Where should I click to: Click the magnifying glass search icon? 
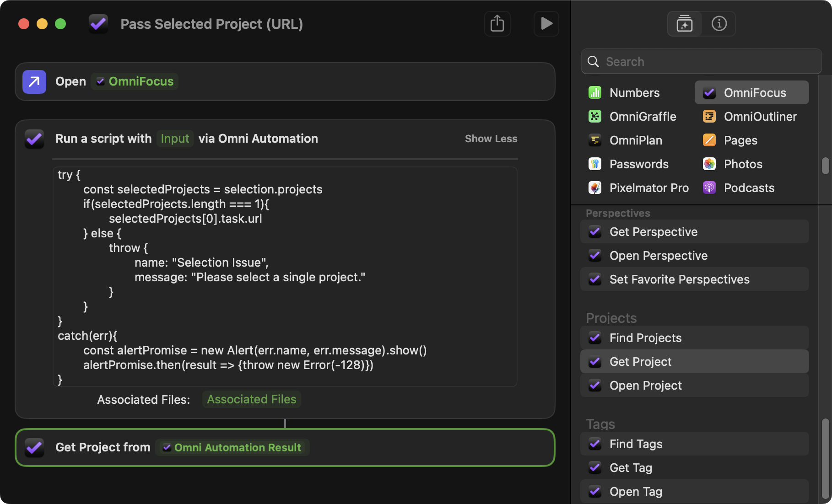(x=593, y=62)
